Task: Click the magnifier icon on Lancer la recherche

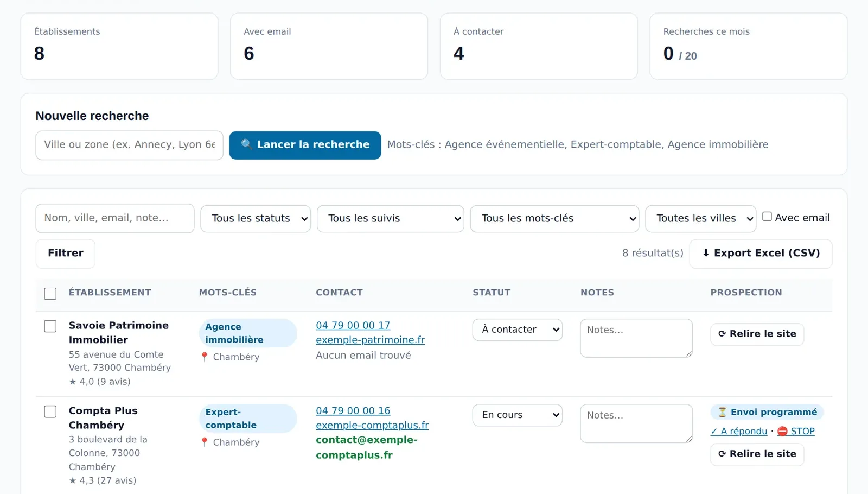Action: (246, 144)
